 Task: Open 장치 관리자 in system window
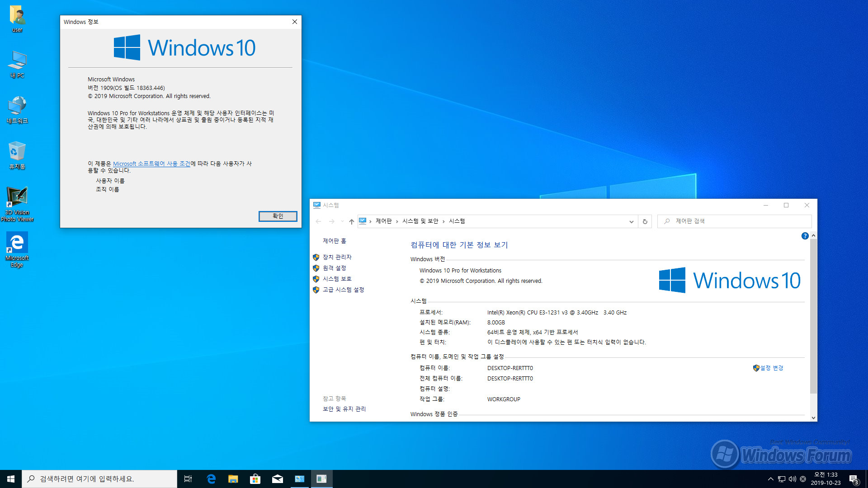coord(337,257)
